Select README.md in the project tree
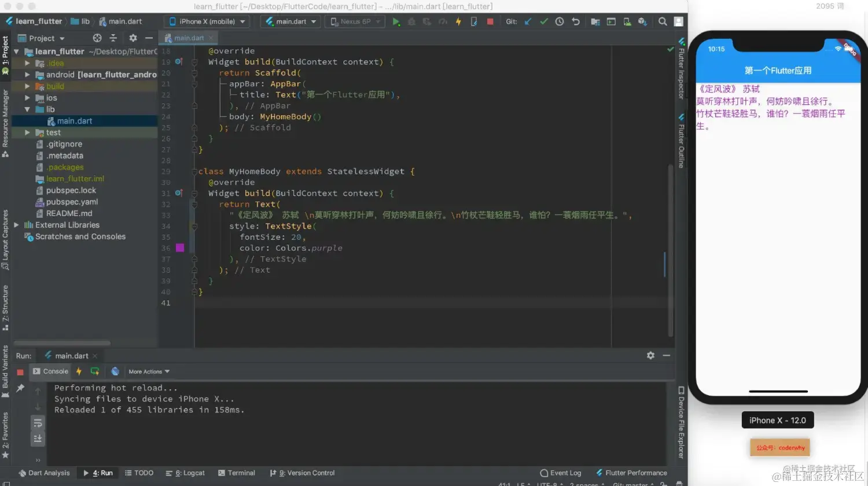This screenshot has height=486, width=868. (69, 214)
